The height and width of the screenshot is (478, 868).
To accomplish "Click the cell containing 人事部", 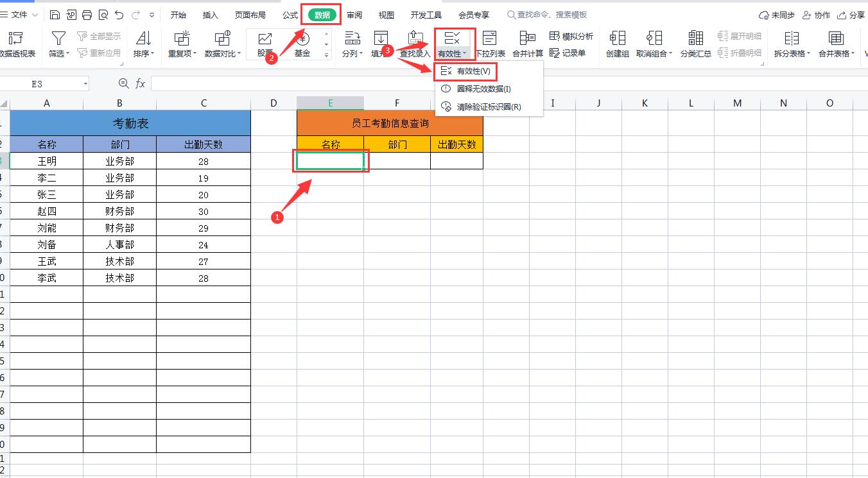I will click(x=120, y=244).
